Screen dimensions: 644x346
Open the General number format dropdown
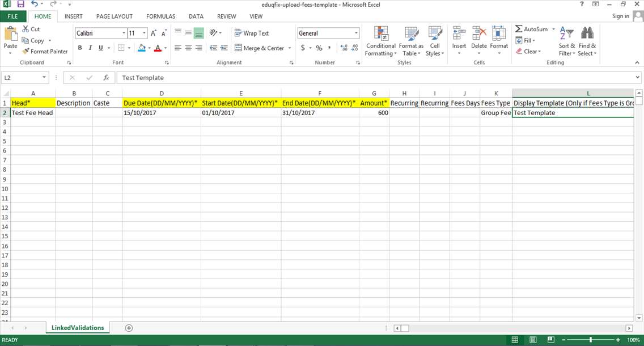(356, 33)
